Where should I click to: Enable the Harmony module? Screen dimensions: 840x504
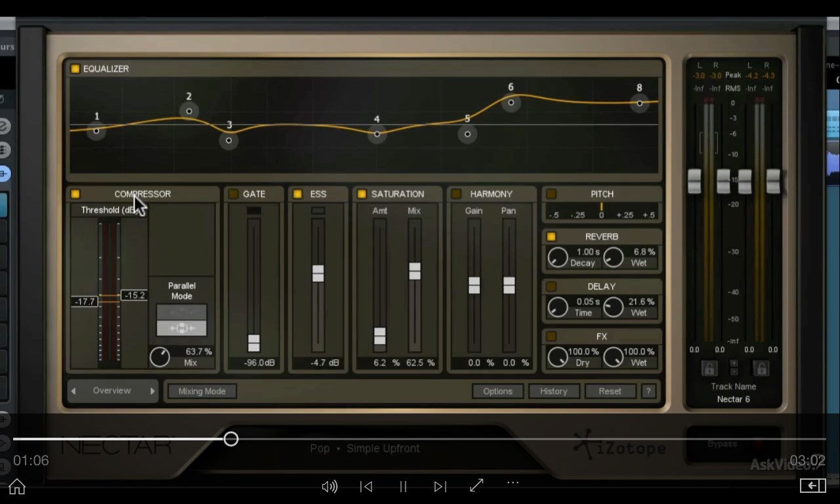pos(456,194)
